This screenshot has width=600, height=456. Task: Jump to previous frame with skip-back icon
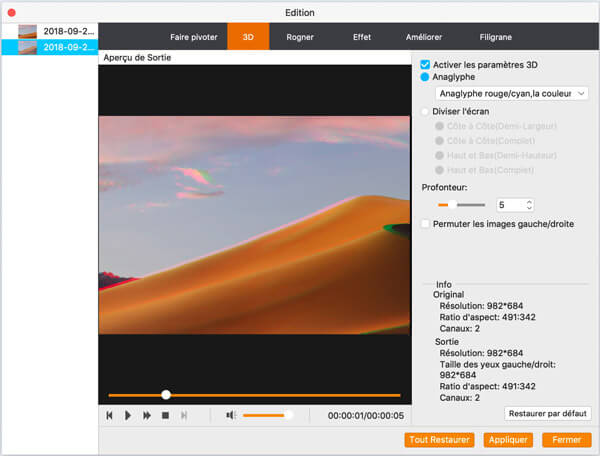(110, 415)
